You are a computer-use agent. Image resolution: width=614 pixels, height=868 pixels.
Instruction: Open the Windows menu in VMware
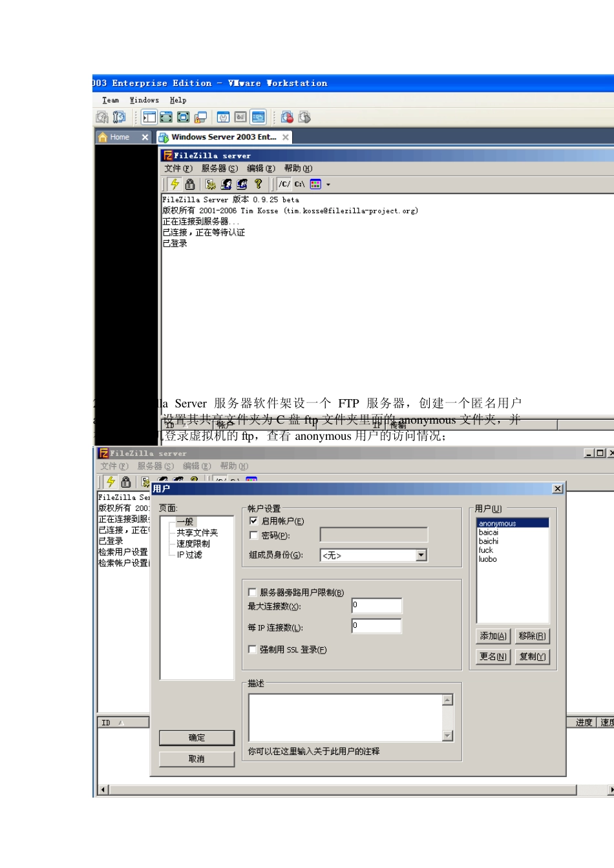144,101
